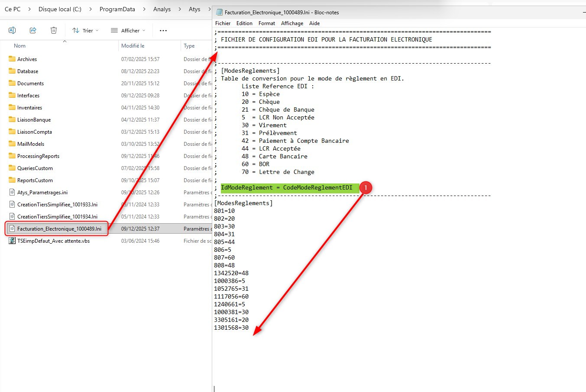The width and height of the screenshot is (586, 392).
Task: Open the Fichier menu in Notepad
Action: pos(223,23)
